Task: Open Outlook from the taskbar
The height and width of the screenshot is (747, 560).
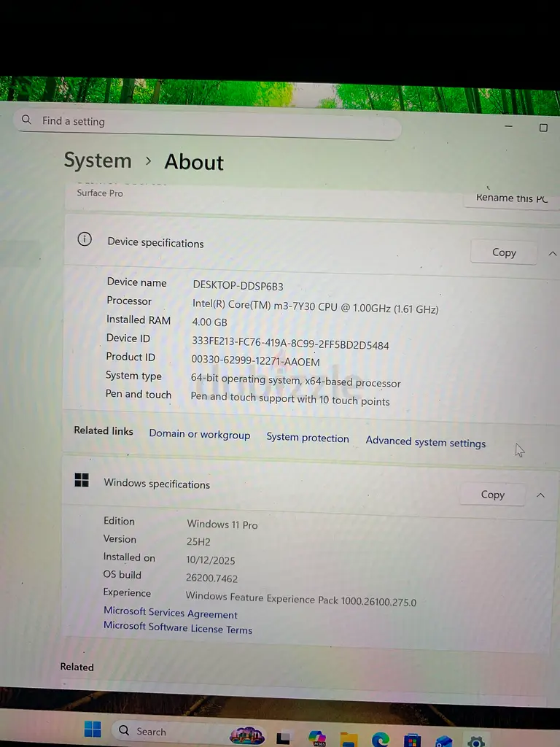Action: (444, 741)
